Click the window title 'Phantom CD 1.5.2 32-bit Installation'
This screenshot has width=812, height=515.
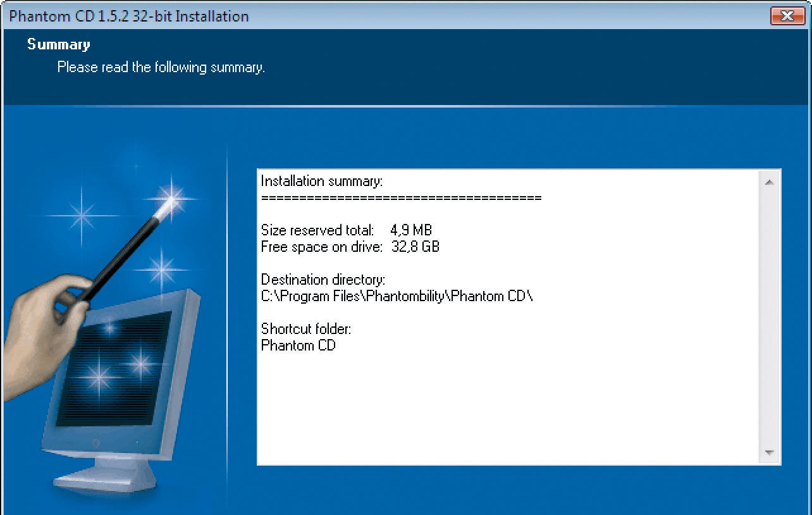coord(129,16)
